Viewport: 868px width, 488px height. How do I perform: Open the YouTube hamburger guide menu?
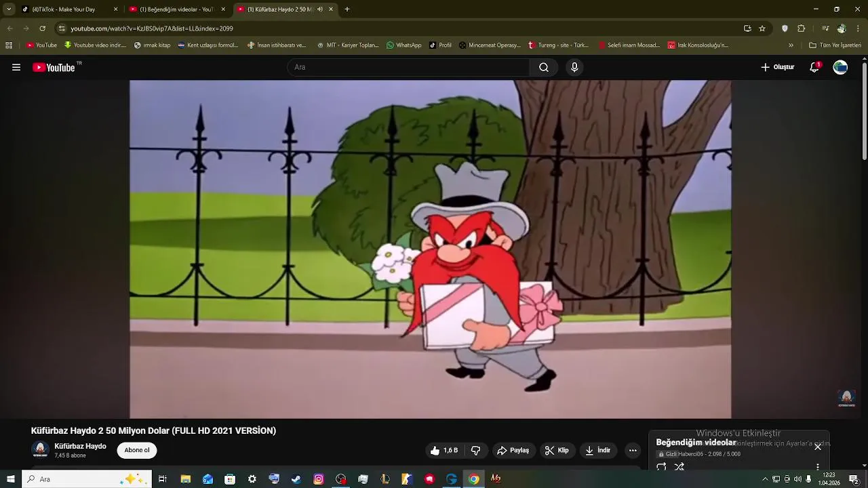point(16,67)
